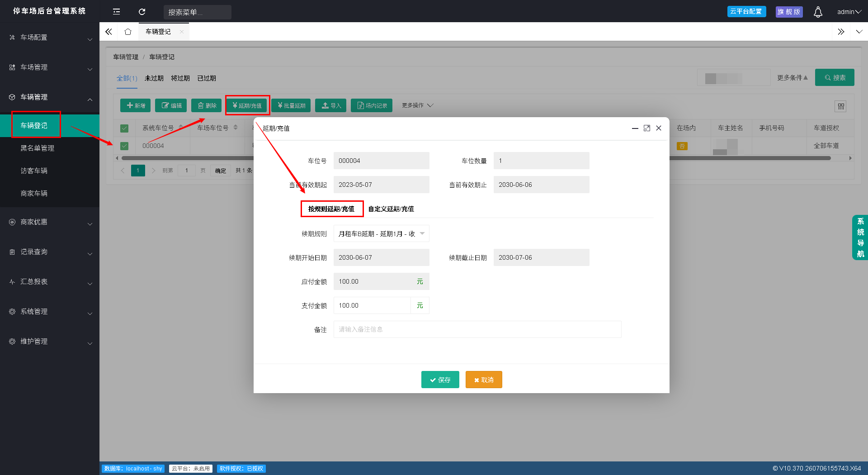
Task: Click the 取消 button
Action: [484, 380]
